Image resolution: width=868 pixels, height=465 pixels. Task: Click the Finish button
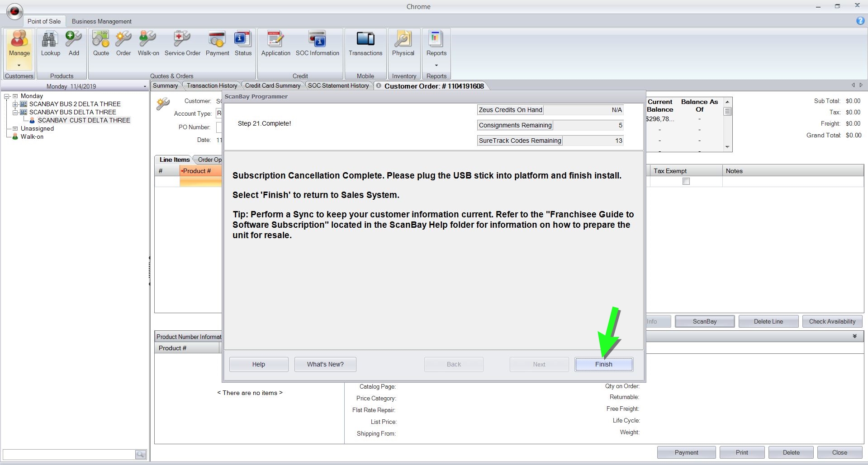[x=603, y=364]
